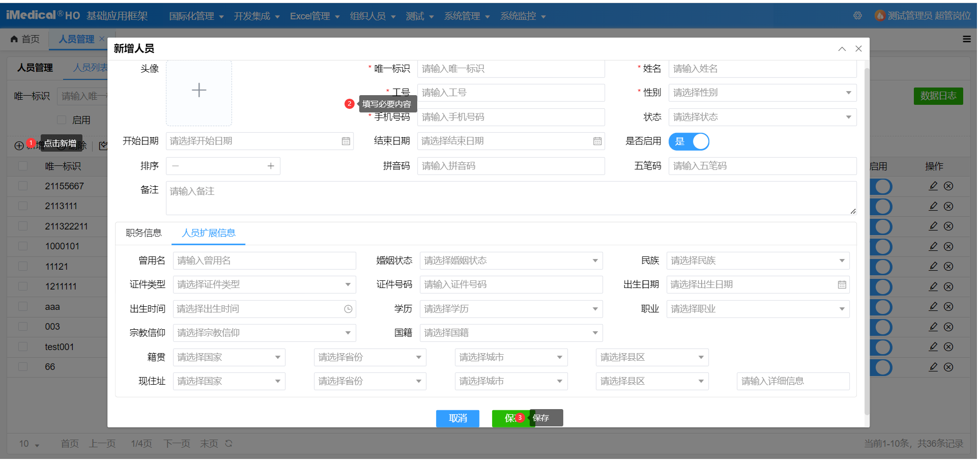The height and width of the screenshot is (461, 980).
Task: Open calendar icon for 开始日期
Action: [346, 141]
